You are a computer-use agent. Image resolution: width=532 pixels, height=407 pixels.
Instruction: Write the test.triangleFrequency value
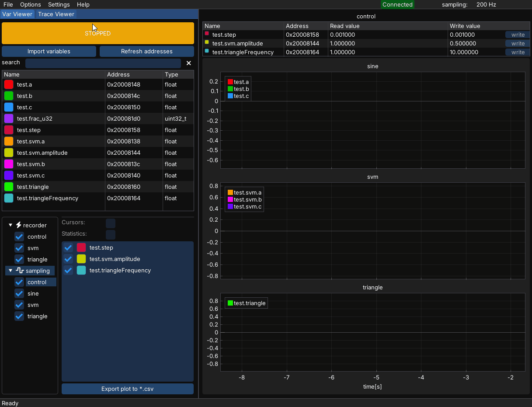518,52
